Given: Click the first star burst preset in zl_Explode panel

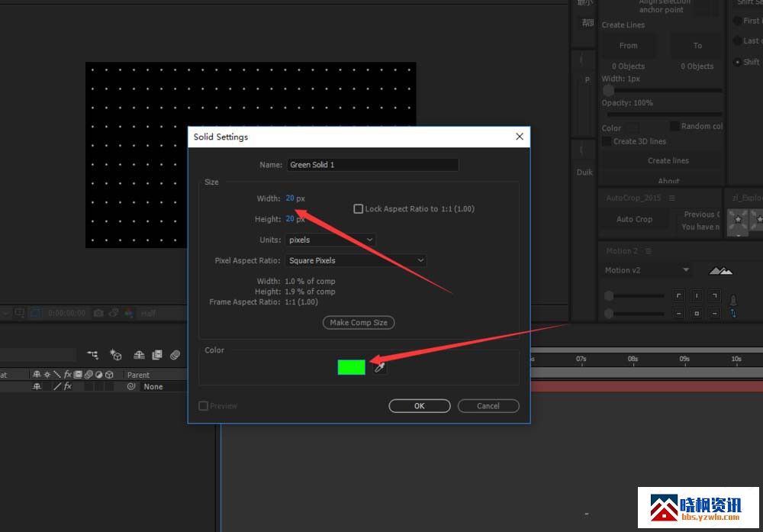Looking at the screenshot, I should click(x=738, y=222).
